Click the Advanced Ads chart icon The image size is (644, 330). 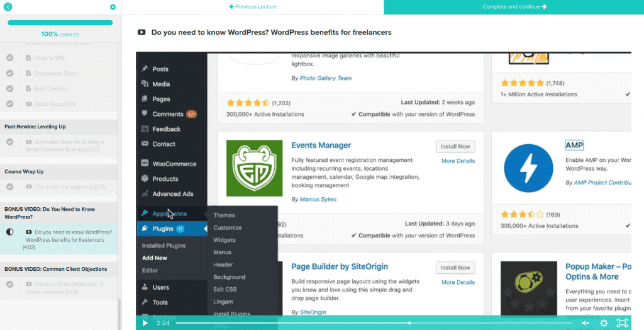tap(145, 193)
